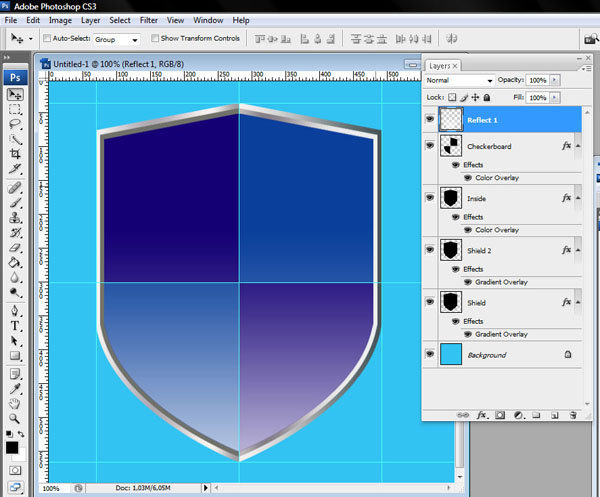This screenshot has height=497, width=600.
Task: Select the Healing Brush tool
Action: pyautogui.click(x=15, y=188)
